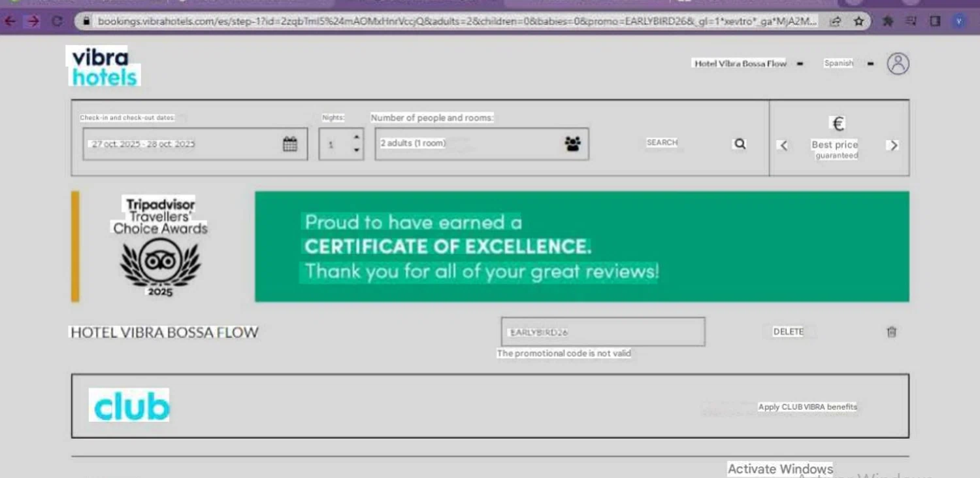Viewport: 980px width, 478px height.
Task: Click Apply CLUB VIBRA benefits
Action: pos(808,407)
